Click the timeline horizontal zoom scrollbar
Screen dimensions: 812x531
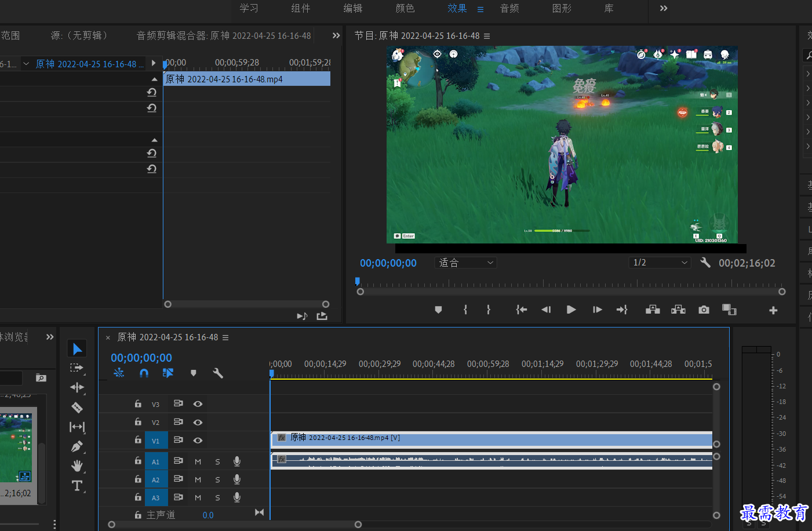pos(235,525)
